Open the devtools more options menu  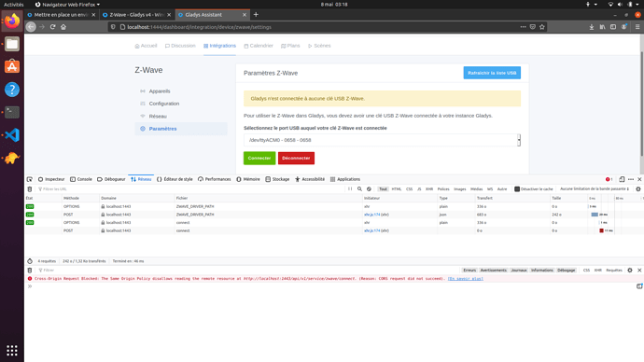pyautogui.click(x=631, y=179)
